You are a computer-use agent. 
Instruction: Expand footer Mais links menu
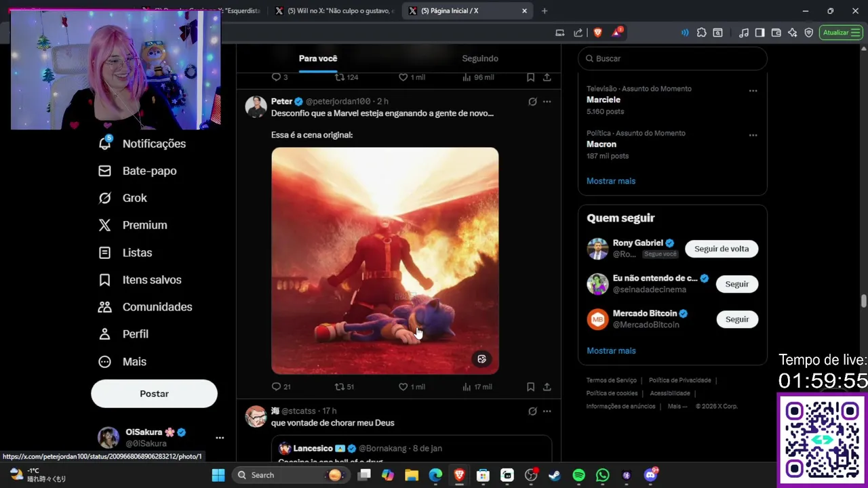[x=677, y=406]
